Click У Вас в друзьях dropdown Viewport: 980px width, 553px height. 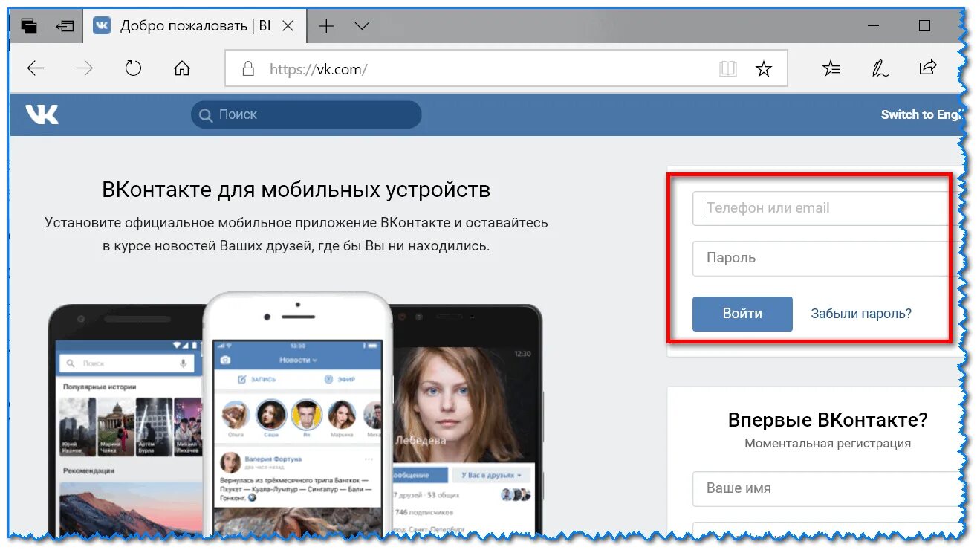pyautogui.click(x=490, y=475)
